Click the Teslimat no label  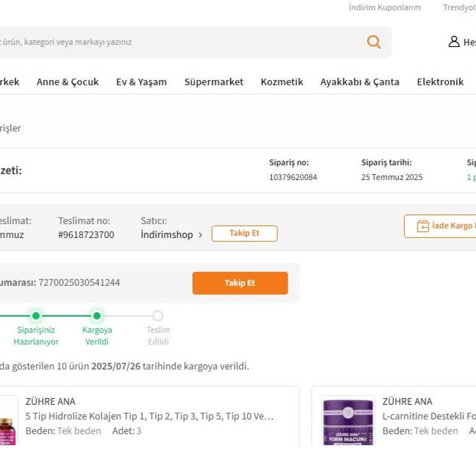[x=84, y=221]
